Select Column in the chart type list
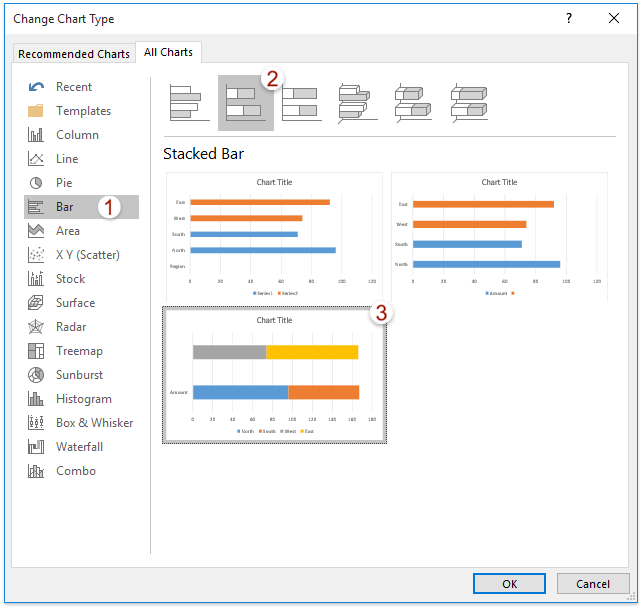This screenshot has width=644, height=609. click(76, 135)
